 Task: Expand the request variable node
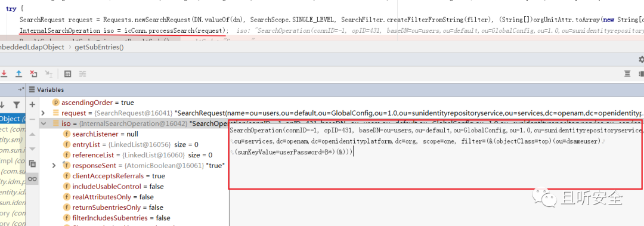pyautogui.click(x=43, y=113)
